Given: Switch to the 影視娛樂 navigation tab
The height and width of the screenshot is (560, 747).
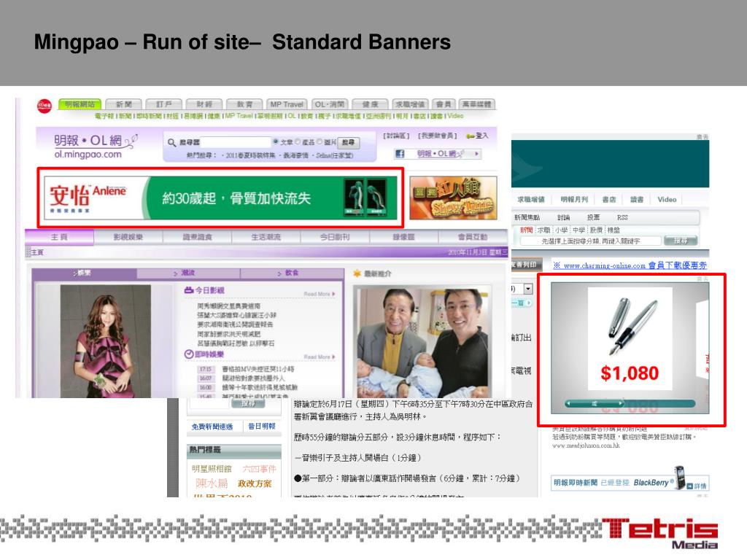Looking at the screenshot, I should (x=128, y=237).
